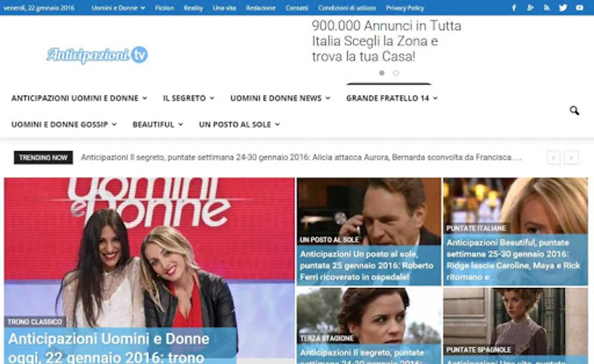The image size is (594, 364).
Task: Open the Google Plus icon
Action: pos(530,8)
